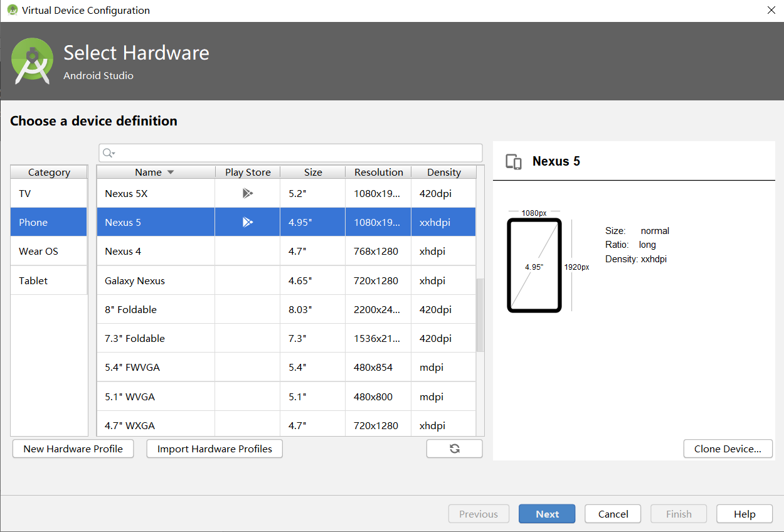Click the disabled Finish button
The image size is (784, 532).
coord(679,514)
